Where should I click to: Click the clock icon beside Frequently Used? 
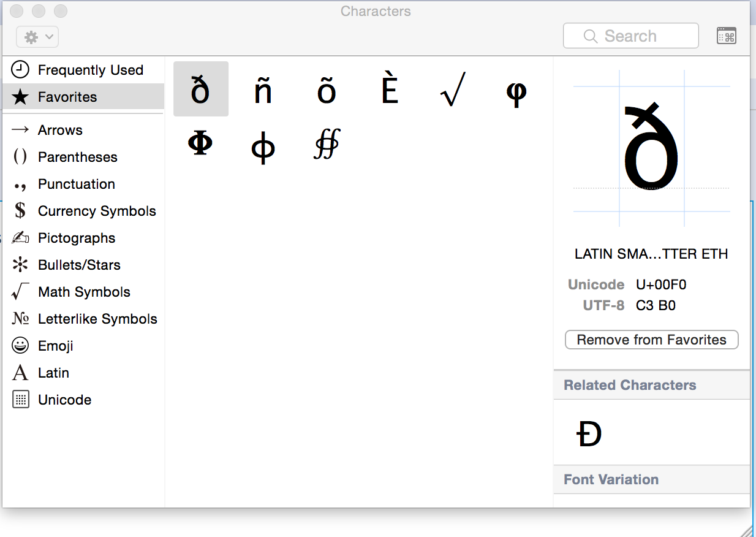[20, 70]
